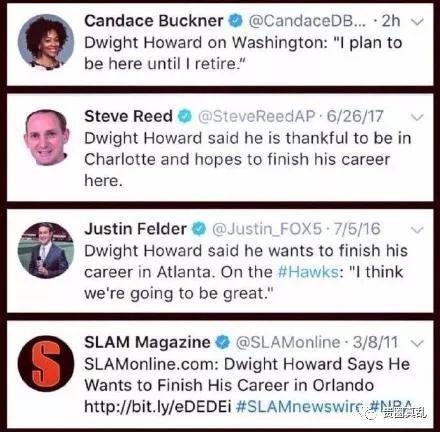Screen dimensions: 440x432
Task: Open the 6/26/17 tweet timestamp
Action: click(355, 116)
